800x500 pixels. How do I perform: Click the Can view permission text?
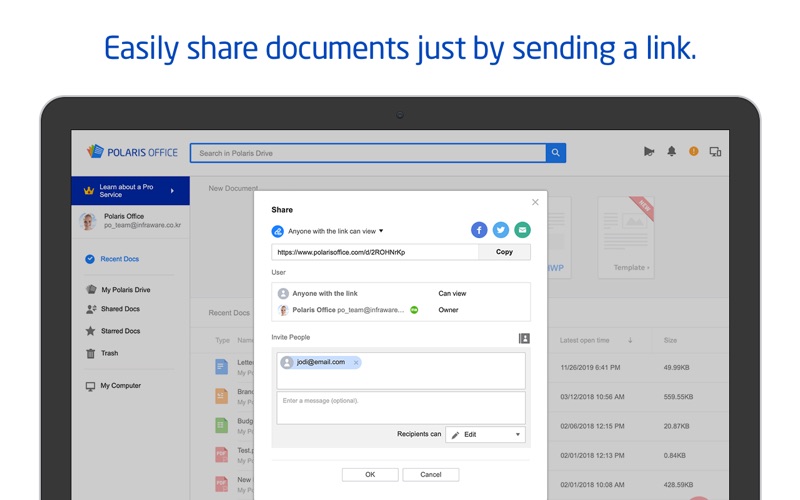pos(452,293)
